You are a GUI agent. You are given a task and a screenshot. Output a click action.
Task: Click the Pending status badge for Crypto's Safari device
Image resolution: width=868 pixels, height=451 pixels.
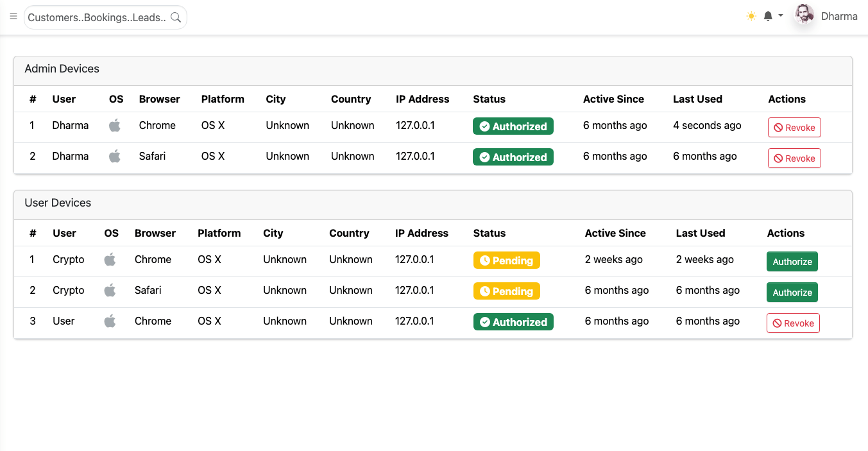click(507, 291)
